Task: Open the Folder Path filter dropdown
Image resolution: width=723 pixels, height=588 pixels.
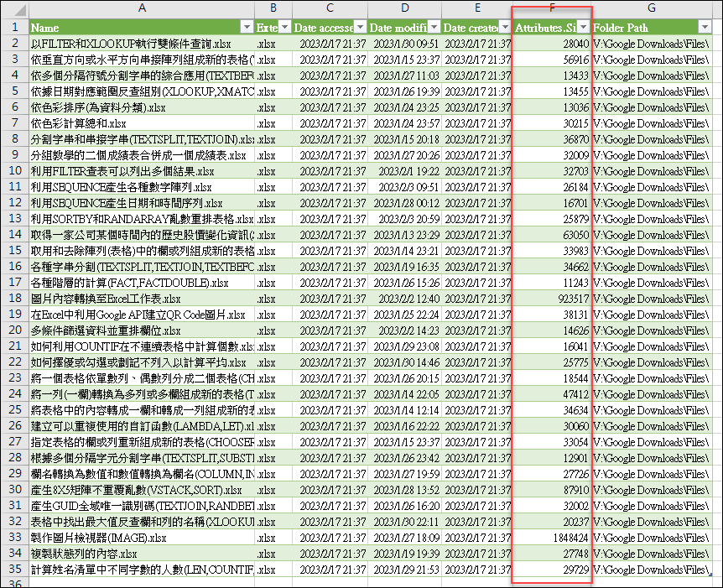Action: (x=705, y=27)
